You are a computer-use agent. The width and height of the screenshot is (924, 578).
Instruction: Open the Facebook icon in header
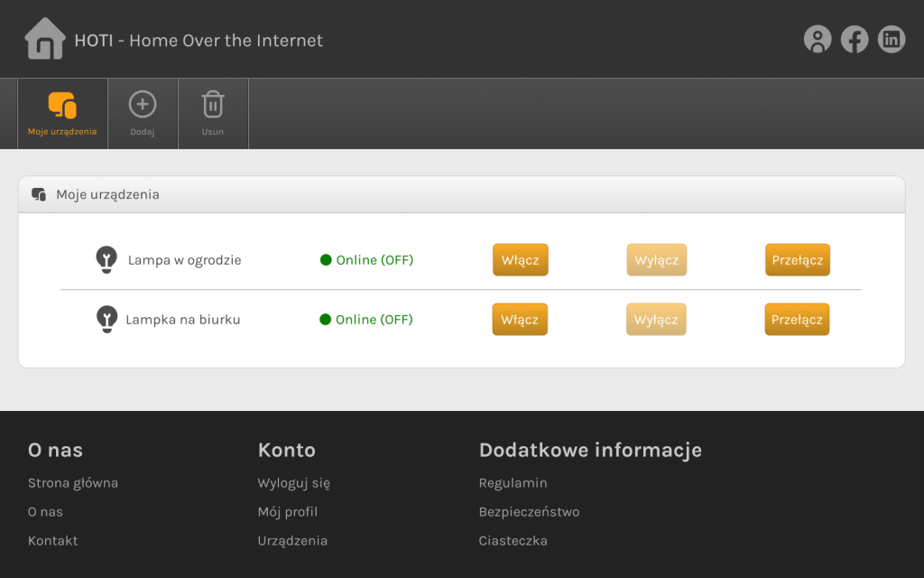pos(855,39)
